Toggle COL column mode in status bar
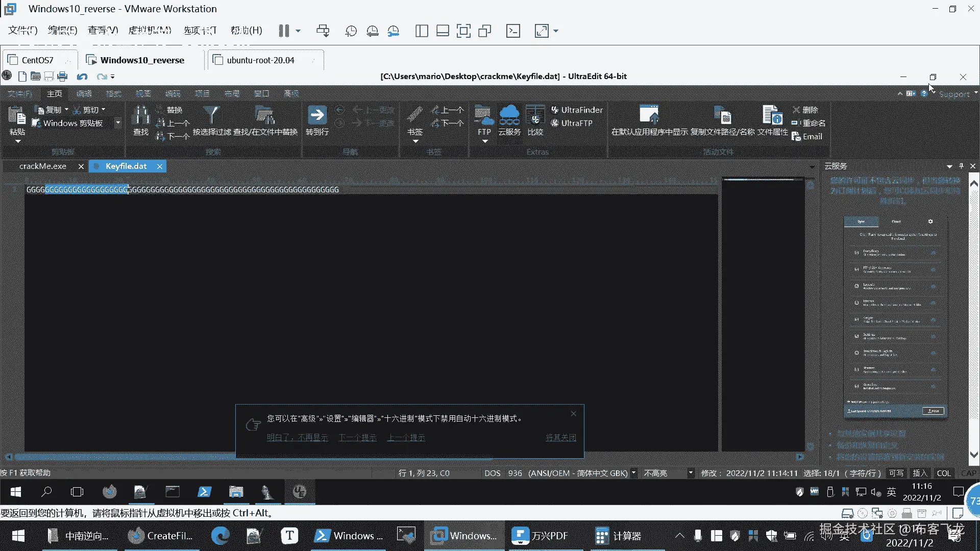The height and width of the screenshot is (551, 980). [944, 473]
